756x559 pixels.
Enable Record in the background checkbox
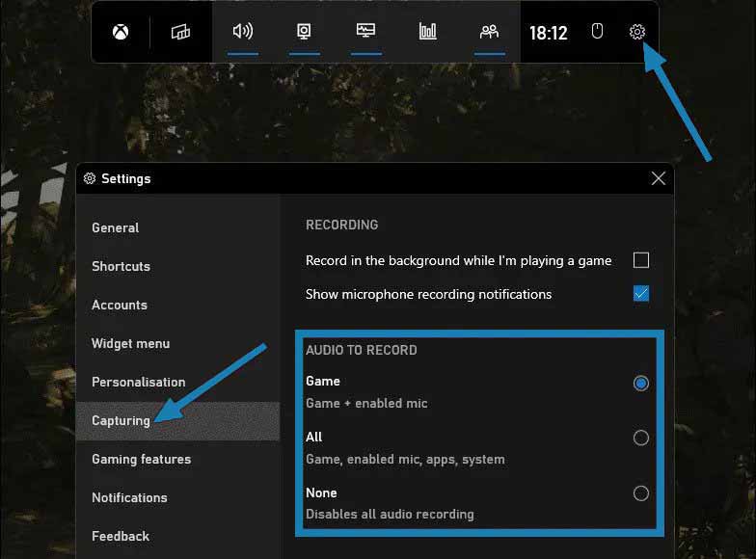pos(641,260)
